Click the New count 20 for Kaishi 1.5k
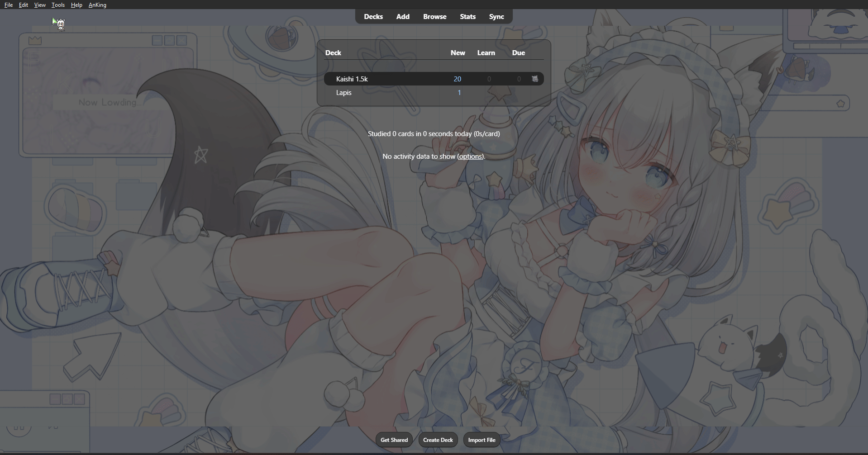This screenshot has height=455, width=868. pos(457,79)
